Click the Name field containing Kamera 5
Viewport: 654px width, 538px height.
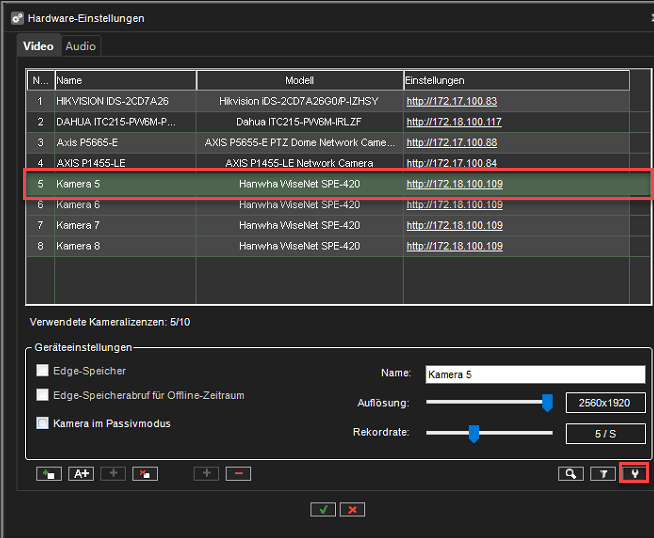(x=534, y=374)
